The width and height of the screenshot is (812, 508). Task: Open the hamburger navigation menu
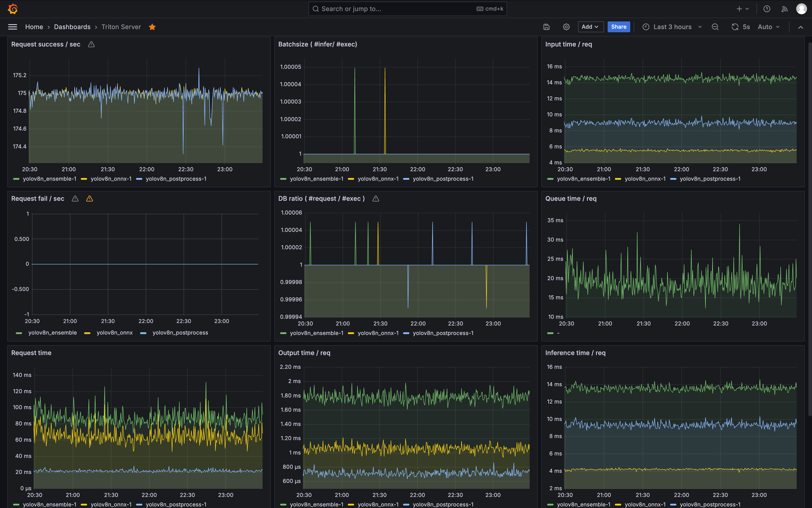[x=12, y=27]
